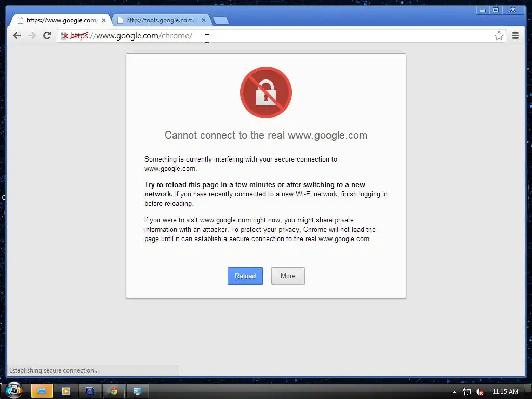The width and height of the screenshot is (532, 399).
Task: Close the https://www.google.com tab
Action: 104,20
